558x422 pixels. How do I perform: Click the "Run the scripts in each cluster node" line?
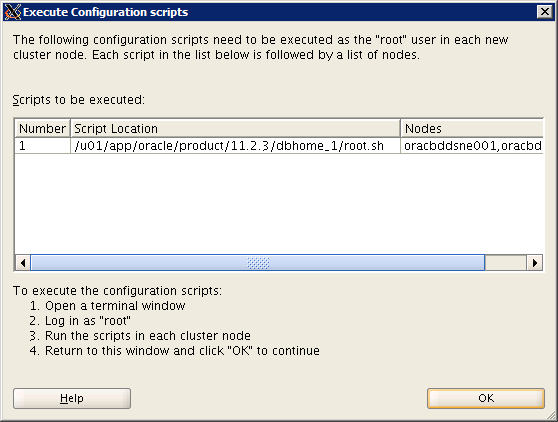148,336
